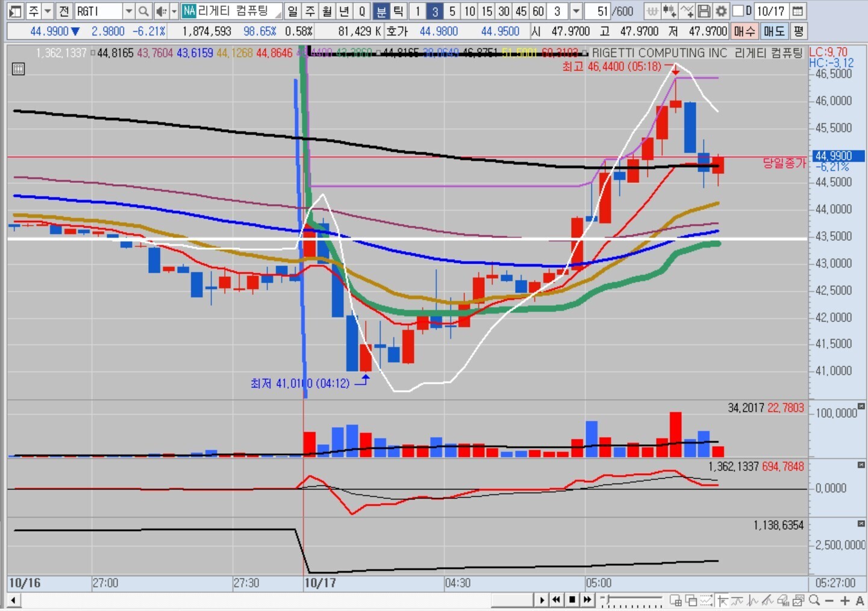Select the 월 monthly period tab
The height and width of the screenshot is (611, 868).
(327, 11)
